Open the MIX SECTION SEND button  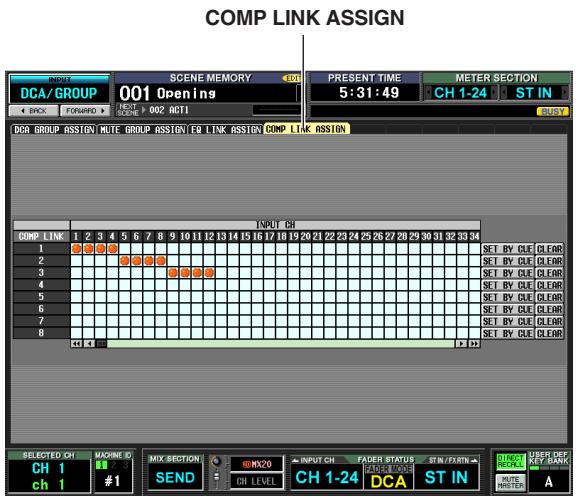pos(175,477)
